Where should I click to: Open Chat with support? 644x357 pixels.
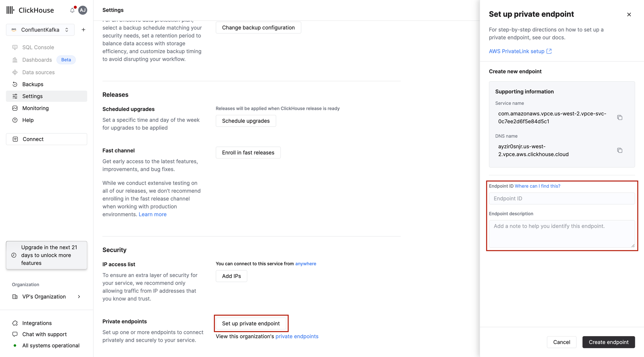[44, 334]
